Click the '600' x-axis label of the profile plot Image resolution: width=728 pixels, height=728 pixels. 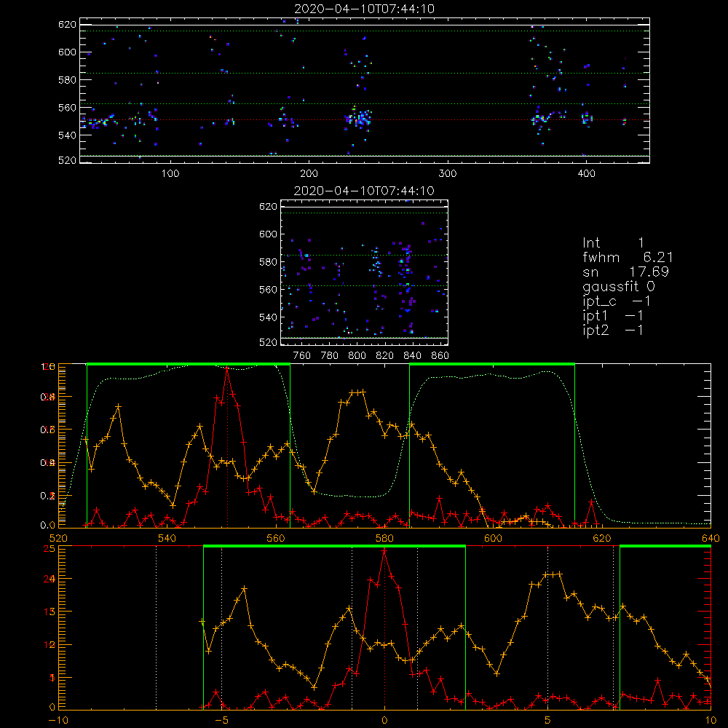click(x=493, y=538)
